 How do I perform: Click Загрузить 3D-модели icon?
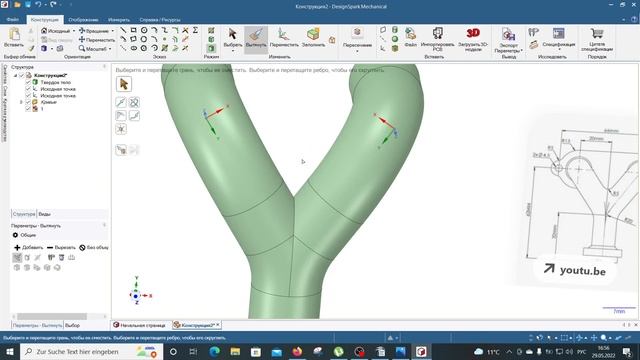click(473, 40)
